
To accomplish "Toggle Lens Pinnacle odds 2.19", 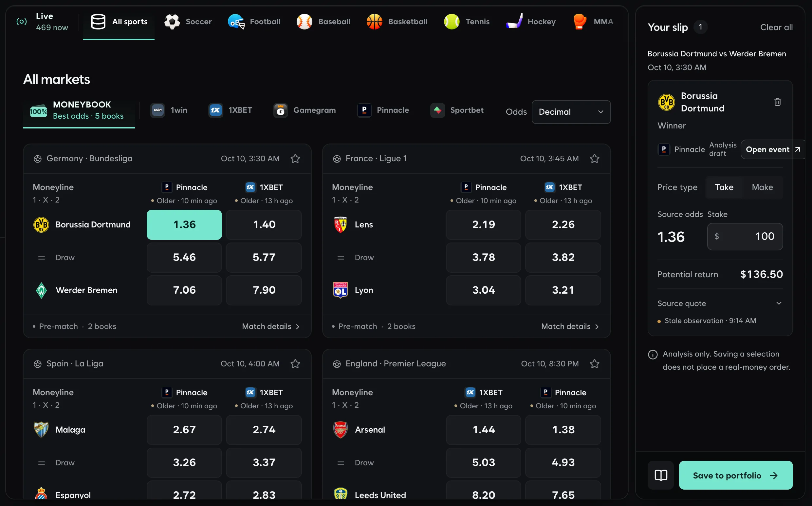I will click(x=483, y=224).
